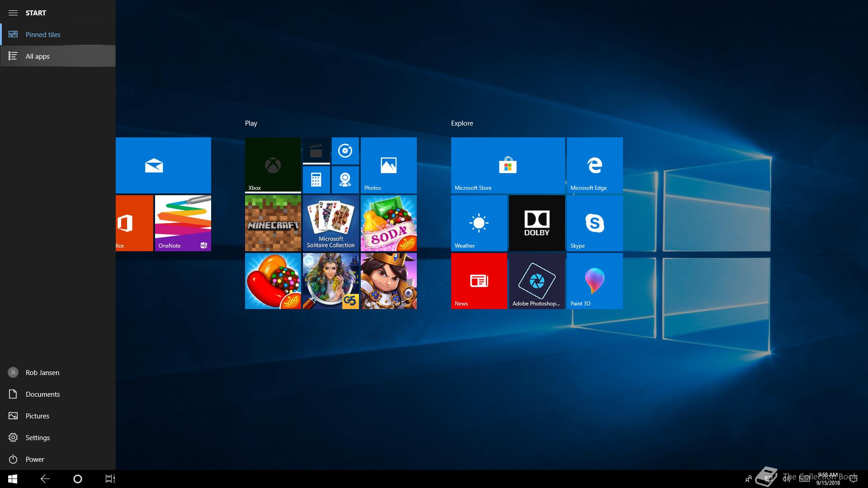Open Cortana circle on taskbar

tap(78, 479)
